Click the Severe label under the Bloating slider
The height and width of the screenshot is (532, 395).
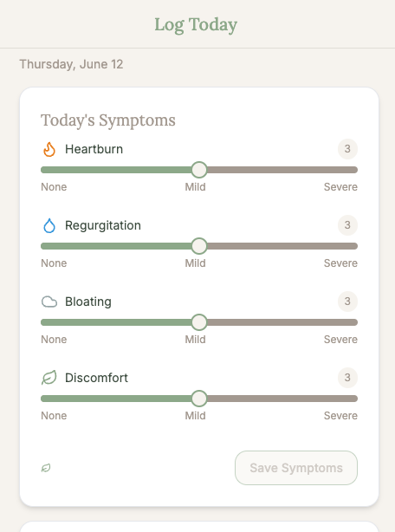(340, 340)
